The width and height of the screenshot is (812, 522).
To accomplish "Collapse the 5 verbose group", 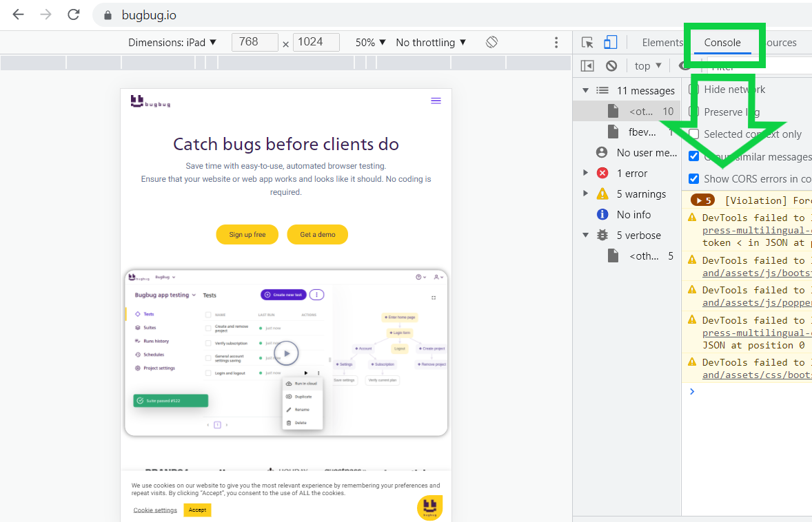I will click(x=585, y=235).
